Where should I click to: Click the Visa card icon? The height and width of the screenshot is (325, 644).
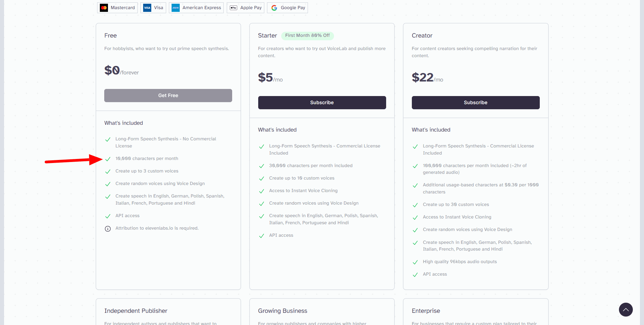point(147,8)
